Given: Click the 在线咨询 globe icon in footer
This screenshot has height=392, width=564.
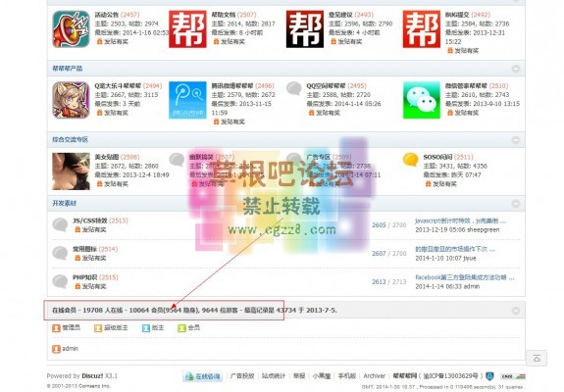Looking at the screenshot, I should pos(189,376).
